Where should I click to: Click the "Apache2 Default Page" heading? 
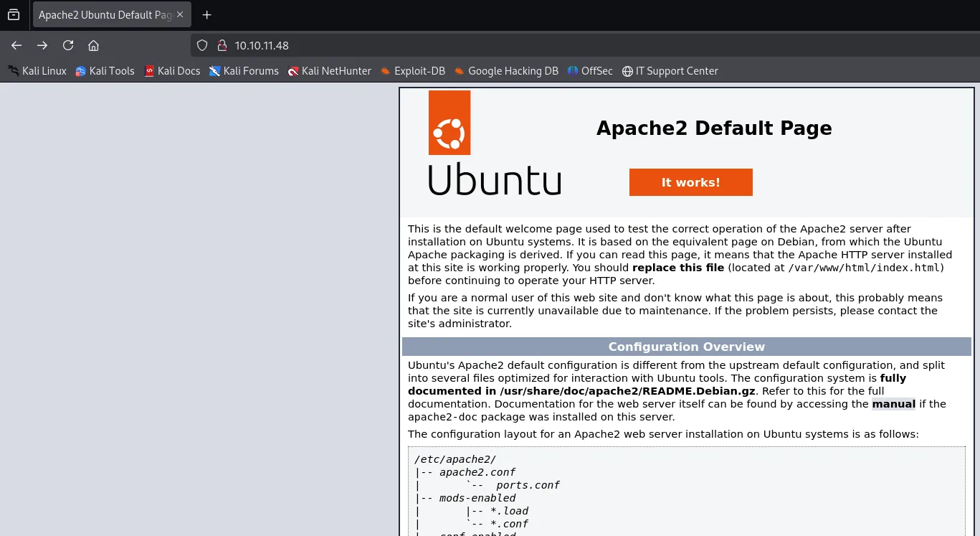(714, 128)
